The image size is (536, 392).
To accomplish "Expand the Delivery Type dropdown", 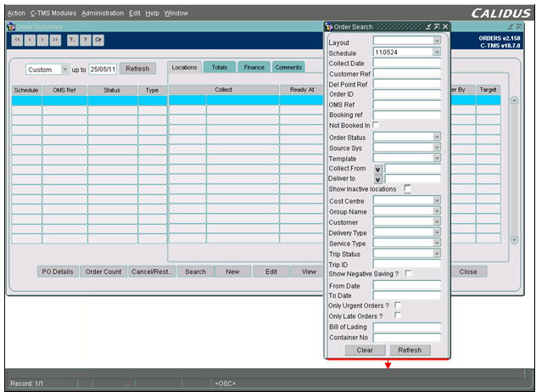I will (x=437, y=232).
